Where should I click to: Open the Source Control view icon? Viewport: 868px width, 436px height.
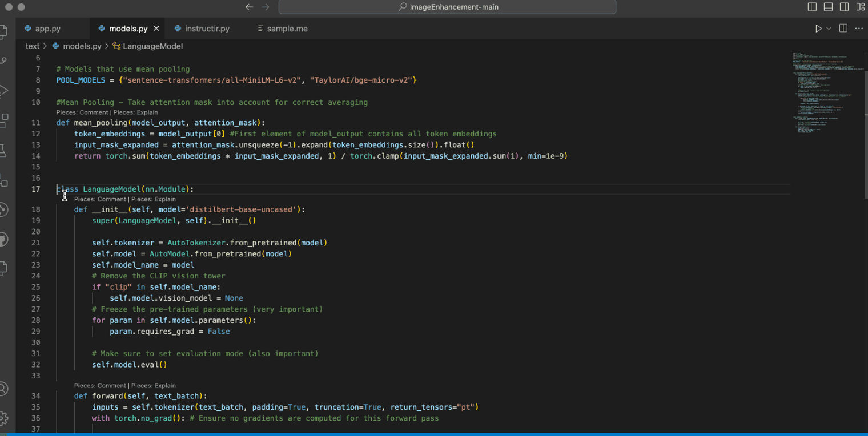coord(3,61)
